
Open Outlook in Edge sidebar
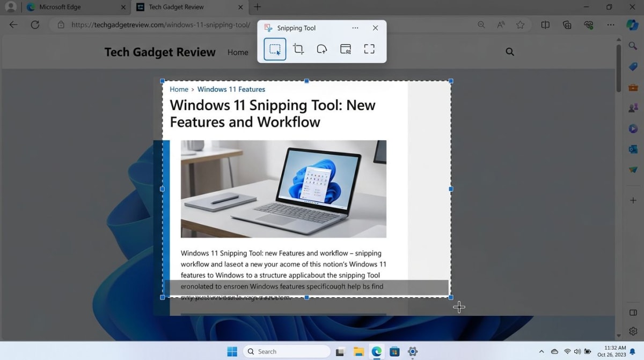(633, 149)
